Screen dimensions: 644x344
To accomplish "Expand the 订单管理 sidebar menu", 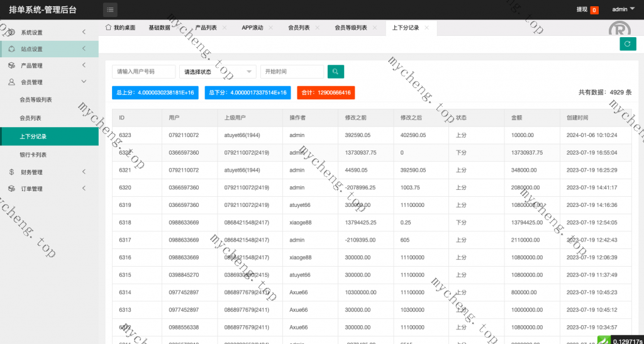I will (49, 189).
